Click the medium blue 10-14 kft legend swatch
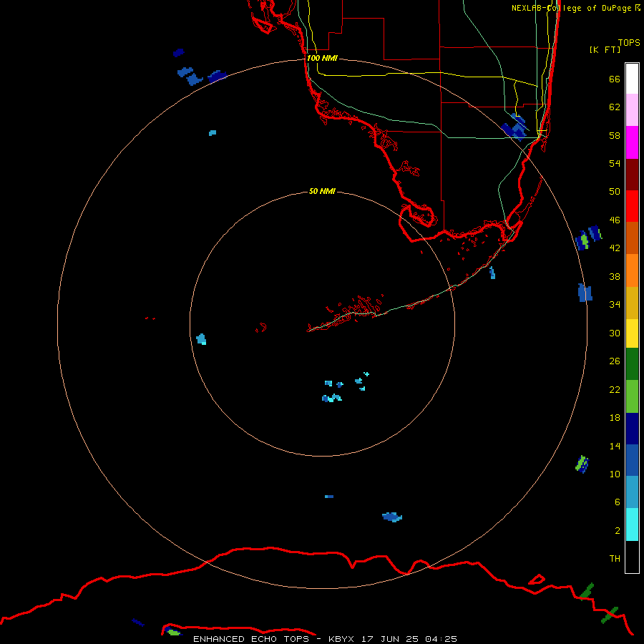The image size is (644, 644). coord(632,460)
